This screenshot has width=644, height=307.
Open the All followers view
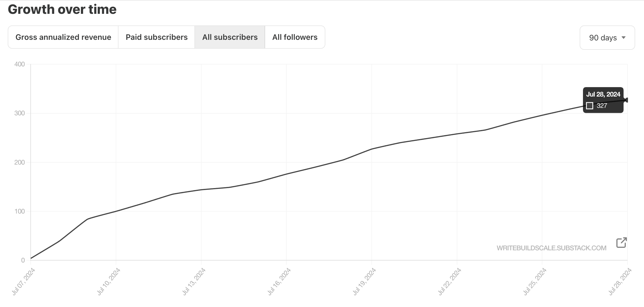click(x=294, y=37)
